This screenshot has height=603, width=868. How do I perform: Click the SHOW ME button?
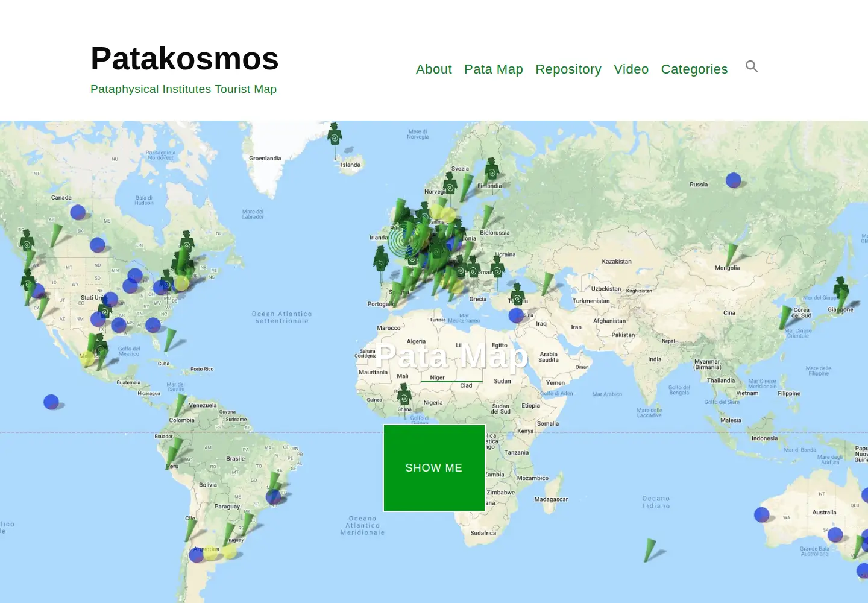pyautogui.click(x=434, y=468)
